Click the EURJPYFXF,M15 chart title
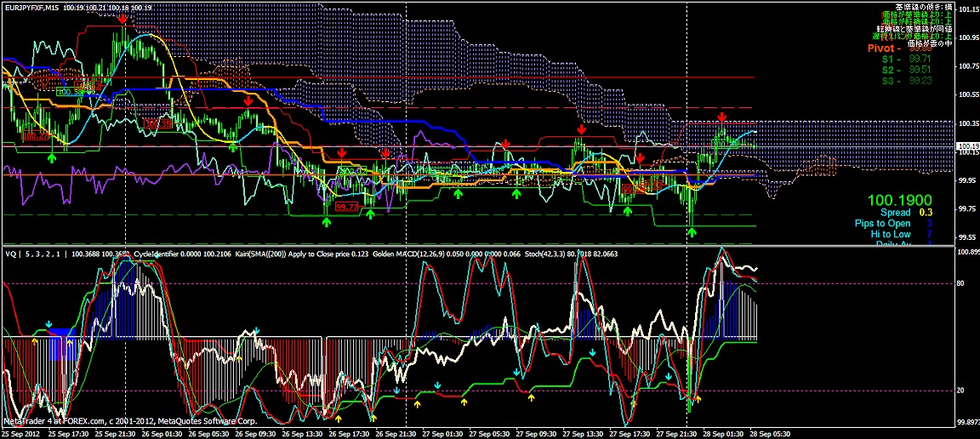The width and height of the screenshot is (980, 439). [x=33, y=7]
